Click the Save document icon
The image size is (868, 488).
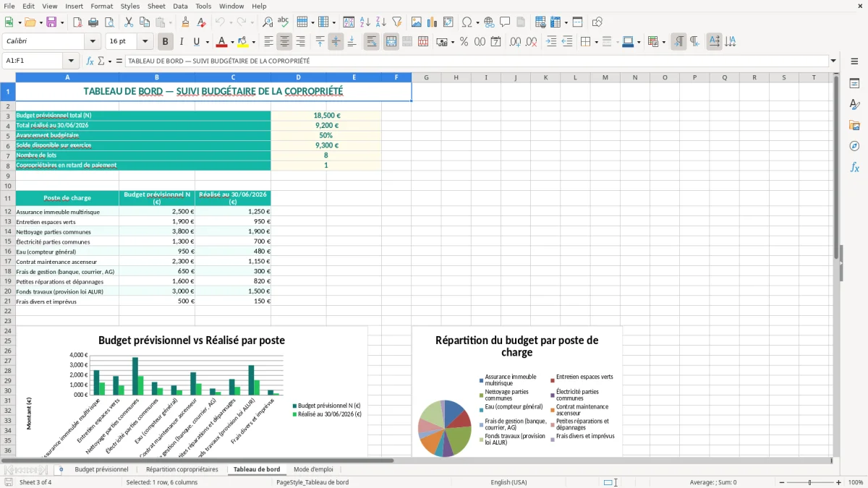pos(51,22)
